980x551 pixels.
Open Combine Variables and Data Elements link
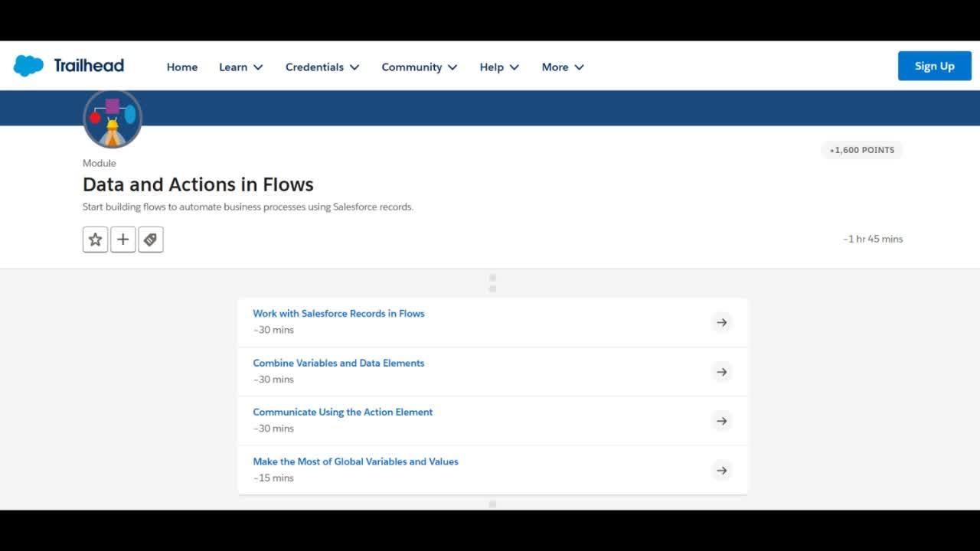tap(338, 364)
